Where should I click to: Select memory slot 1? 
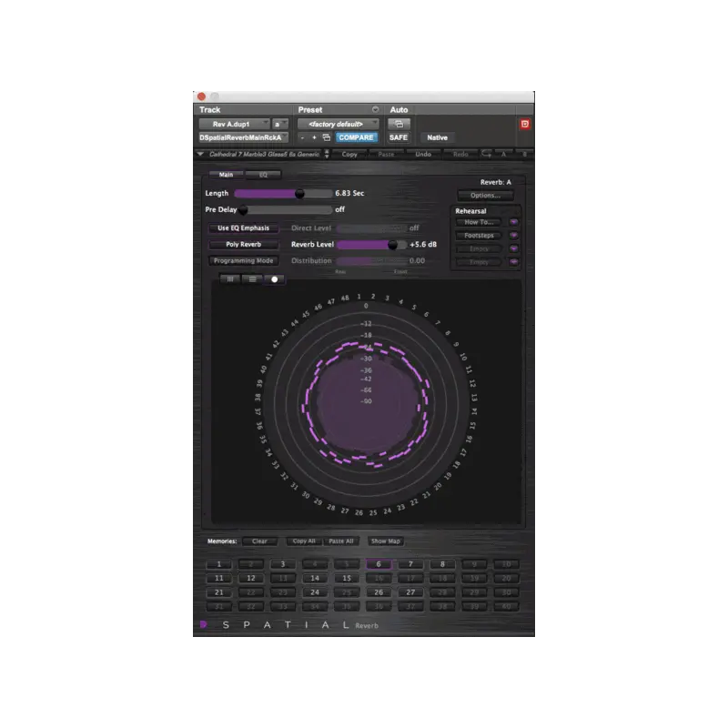[218, 564]
